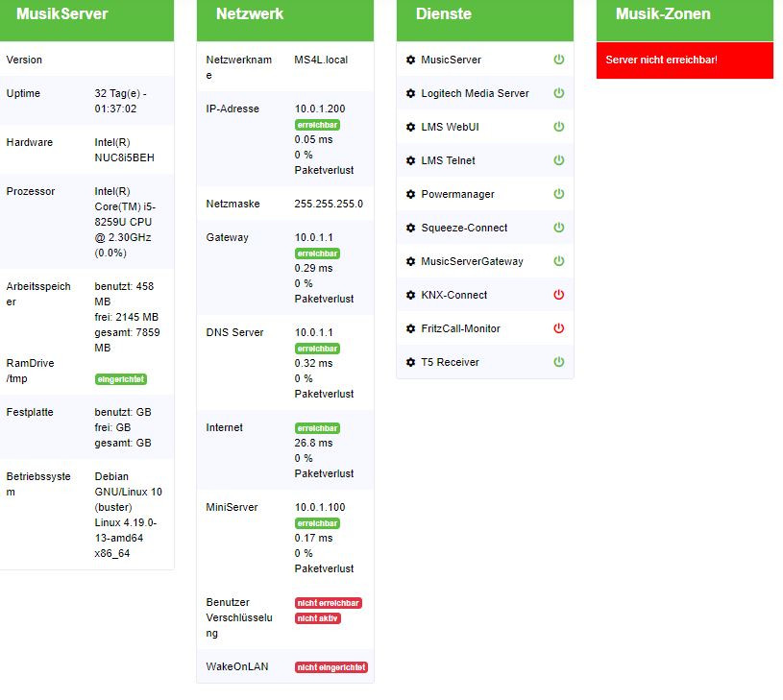Click the LMS WebUI gear icon
This screenshot has height=700, width=783.
coord(410,127)
